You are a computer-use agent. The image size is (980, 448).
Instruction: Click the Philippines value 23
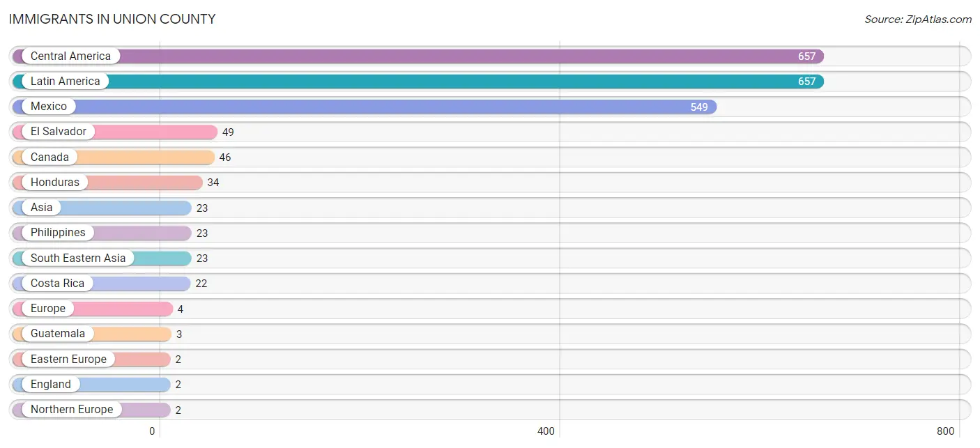point(202,233)
